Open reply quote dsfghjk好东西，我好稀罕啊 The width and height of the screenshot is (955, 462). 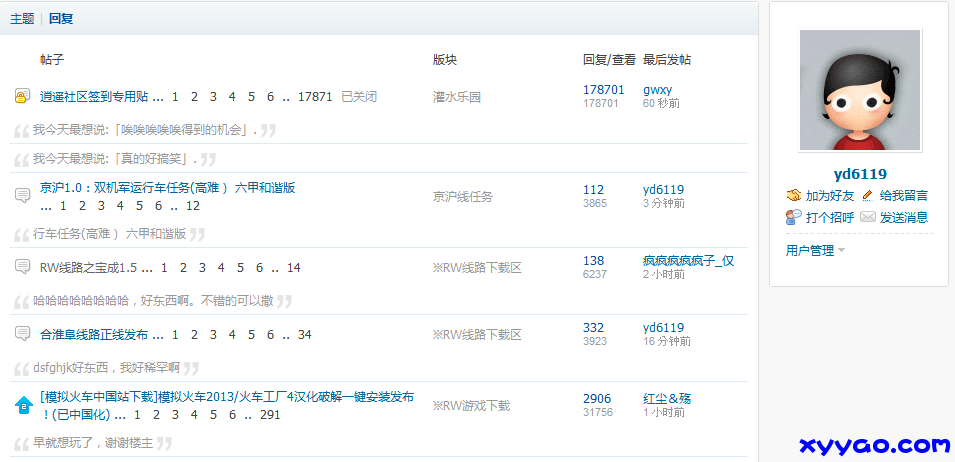coord(107,368)
